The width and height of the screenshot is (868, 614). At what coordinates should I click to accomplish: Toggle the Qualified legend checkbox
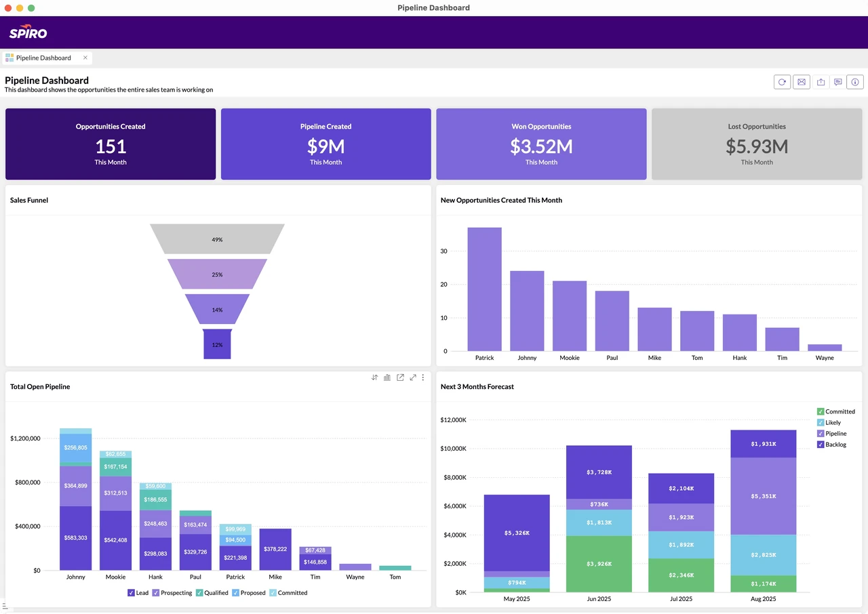pos(199,593)
